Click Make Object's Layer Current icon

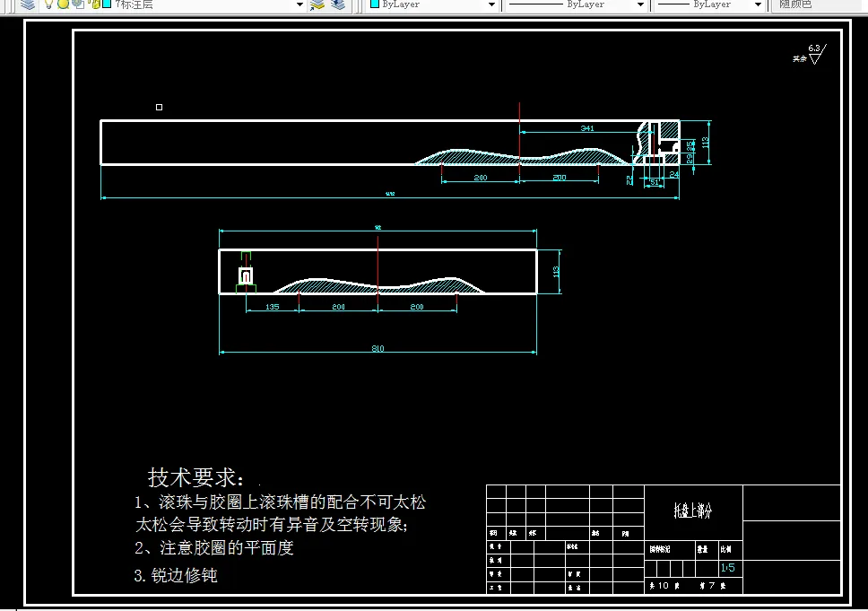tap(317, 4)
